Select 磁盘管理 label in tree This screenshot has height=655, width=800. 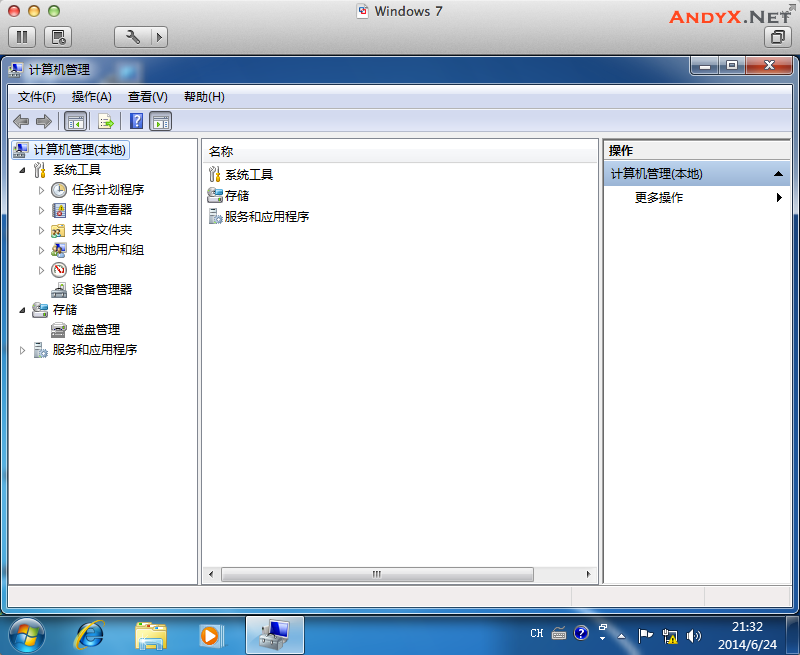[96, 330]
